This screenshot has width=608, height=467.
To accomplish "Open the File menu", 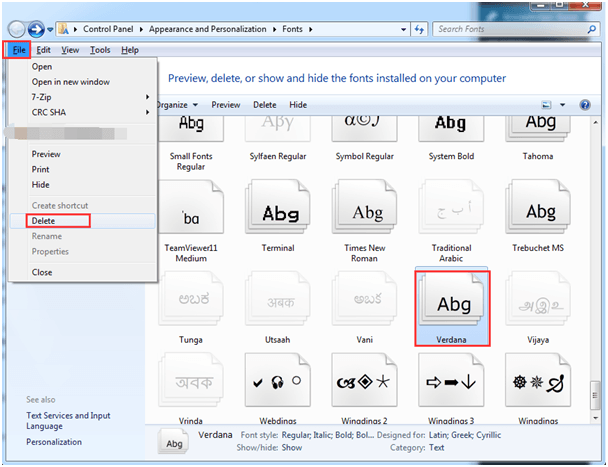I will pyautogui.click(x=19, y=50).
